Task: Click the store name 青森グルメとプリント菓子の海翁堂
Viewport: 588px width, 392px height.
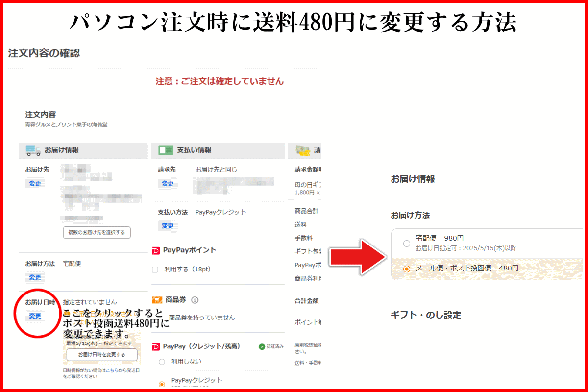Action: (66, 125)
